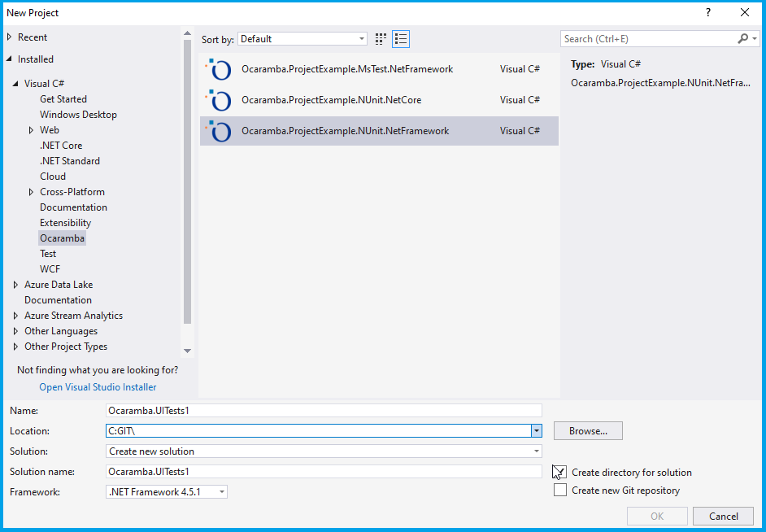Select Get Started category

click(x=63, y=99)
